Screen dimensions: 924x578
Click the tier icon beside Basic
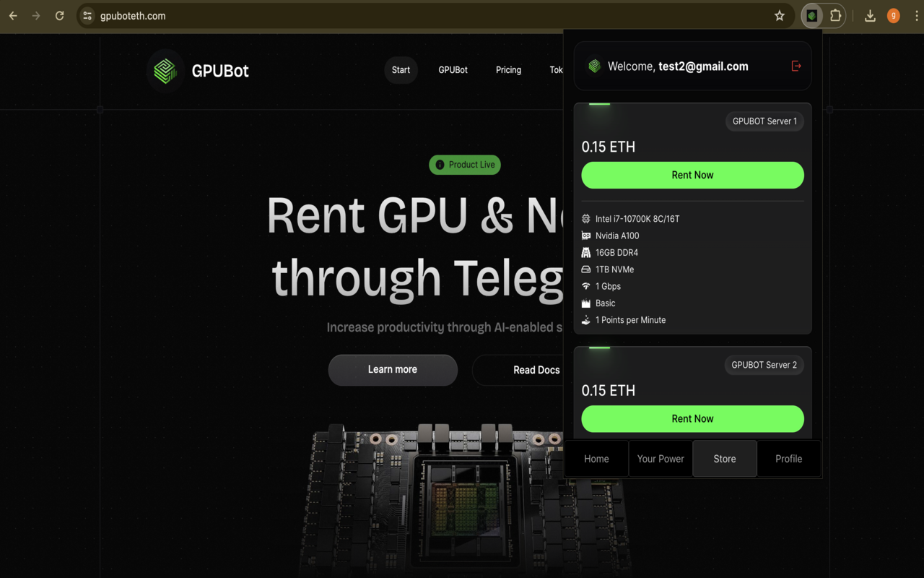(x=586, y=303)
